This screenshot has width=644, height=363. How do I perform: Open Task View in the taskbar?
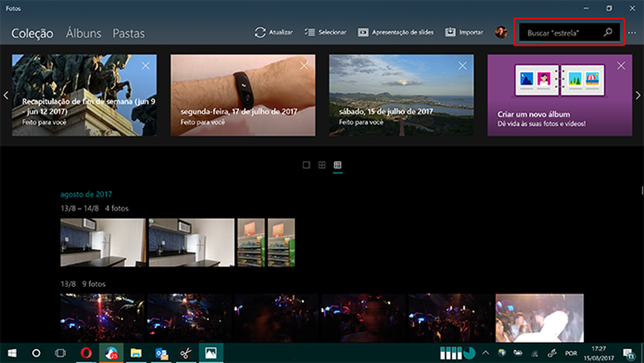pos(60,353)
